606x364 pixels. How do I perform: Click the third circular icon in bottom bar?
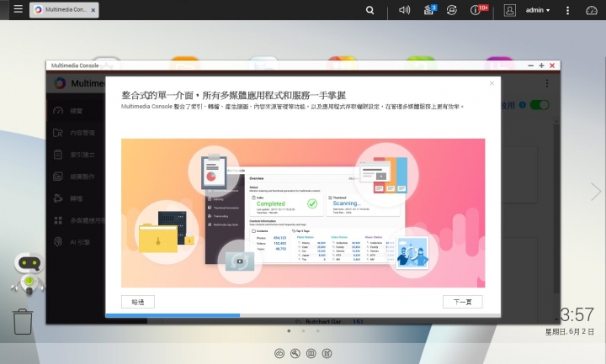coord(311,353)
